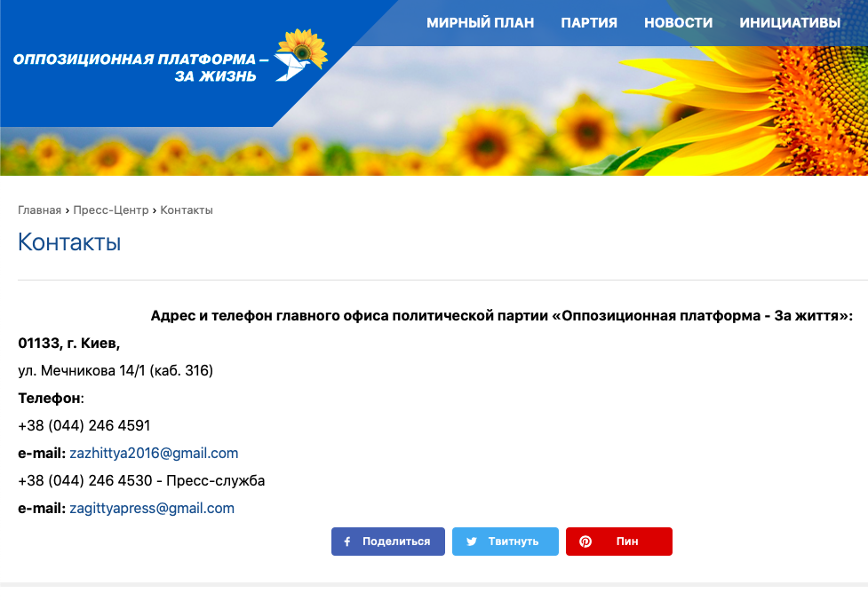Click the phone number +38 (044) 246 4591
868x601 pixels.
coord(84,426)
